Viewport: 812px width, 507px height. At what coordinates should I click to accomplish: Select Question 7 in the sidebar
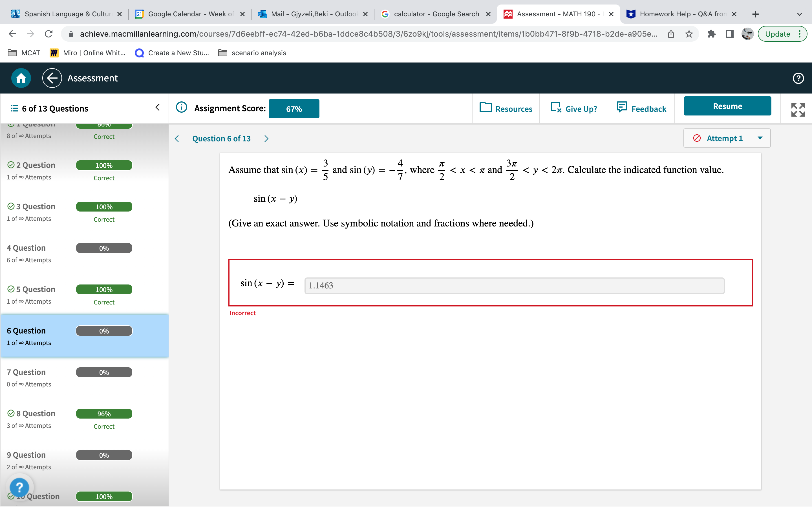point(84,377)
